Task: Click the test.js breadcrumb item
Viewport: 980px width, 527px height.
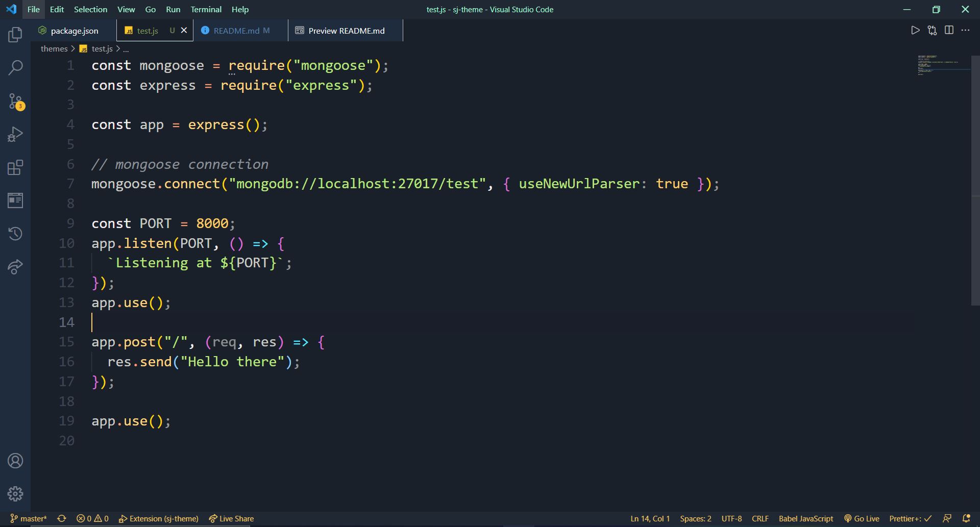Action: point(97,48)
